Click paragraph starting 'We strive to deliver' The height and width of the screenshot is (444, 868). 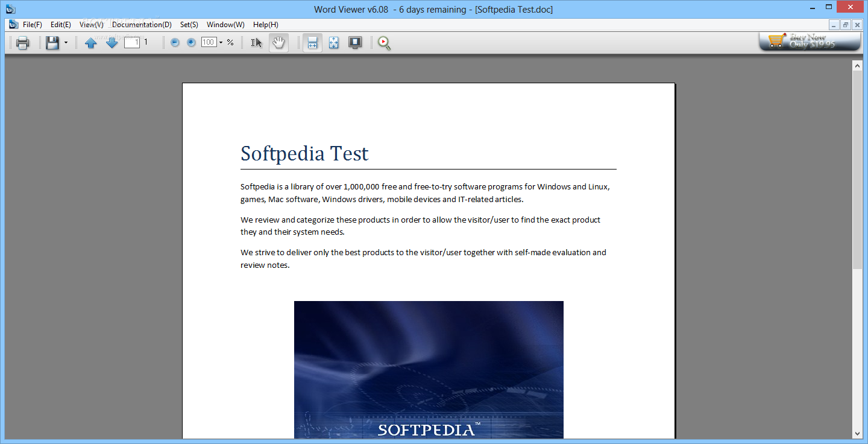pos(424,258)
